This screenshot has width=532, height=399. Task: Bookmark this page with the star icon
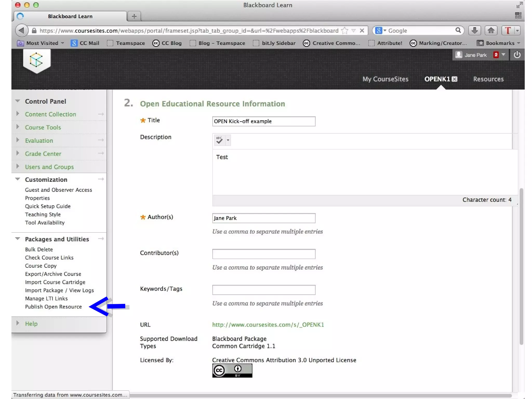tap(345, 31)
